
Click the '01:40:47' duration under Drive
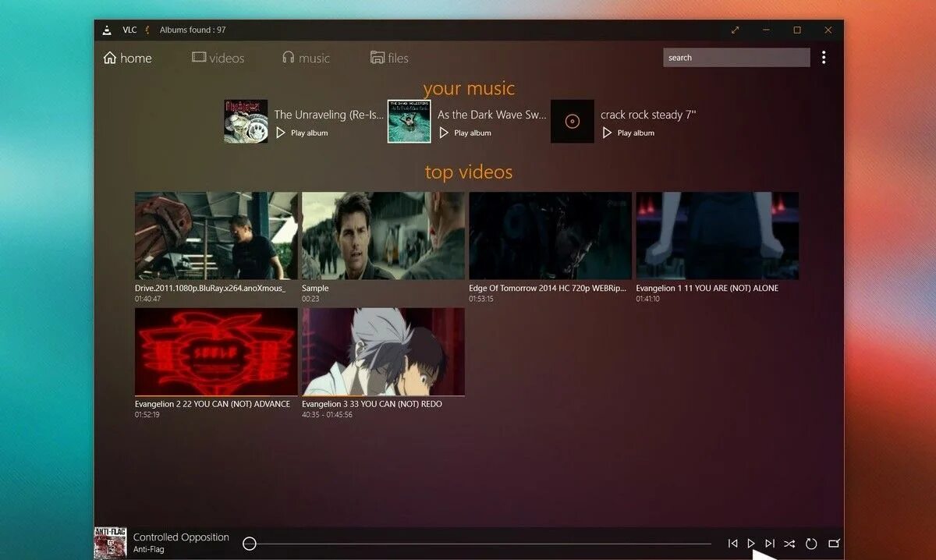click(x=147, y=299)
